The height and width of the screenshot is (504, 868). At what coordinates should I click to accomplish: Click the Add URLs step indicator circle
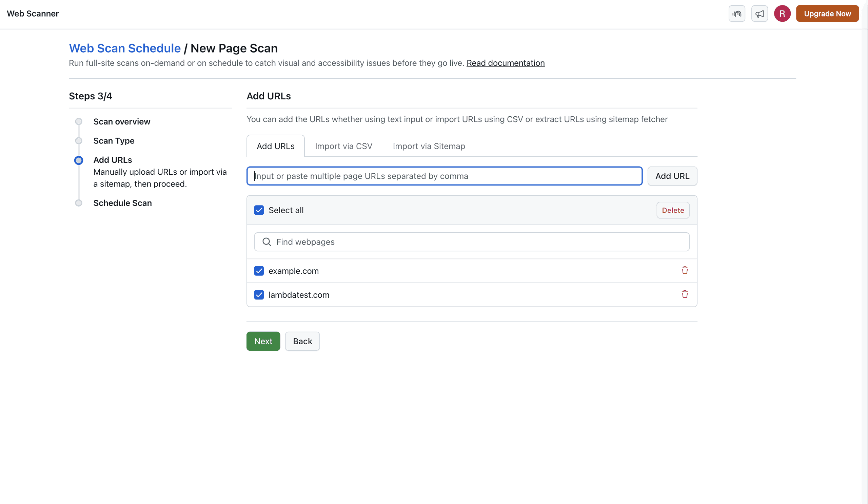tap(78, 160)
